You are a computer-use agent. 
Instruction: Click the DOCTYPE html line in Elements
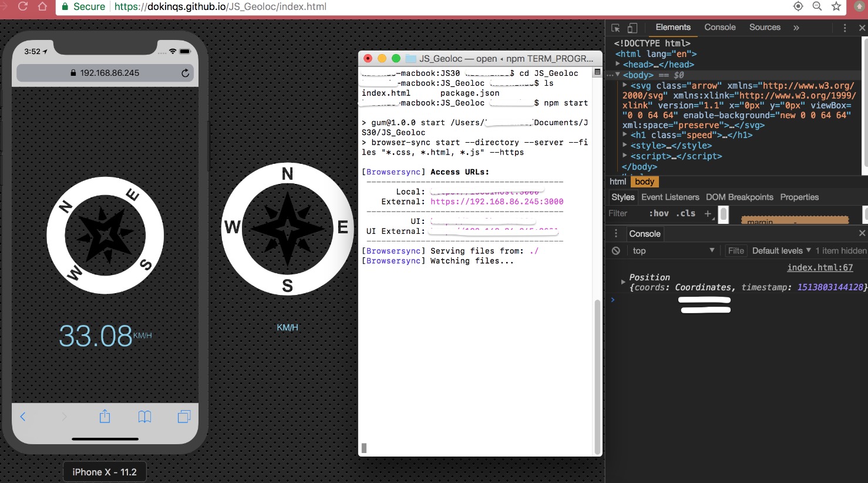(x=652, y=43)
